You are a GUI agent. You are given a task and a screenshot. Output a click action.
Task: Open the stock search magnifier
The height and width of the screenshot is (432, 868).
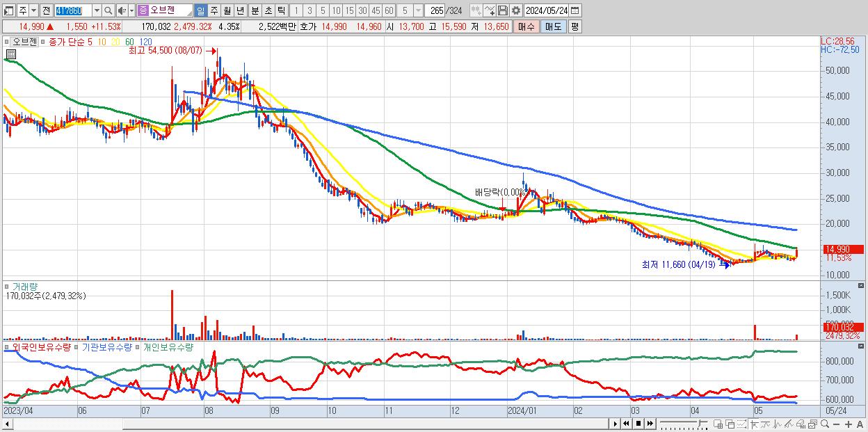[108, 10]
